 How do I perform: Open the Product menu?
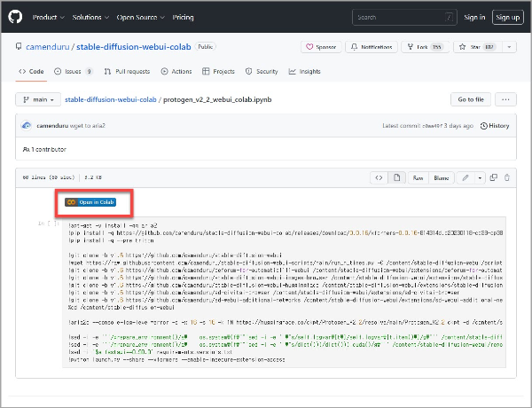(49, 18)
